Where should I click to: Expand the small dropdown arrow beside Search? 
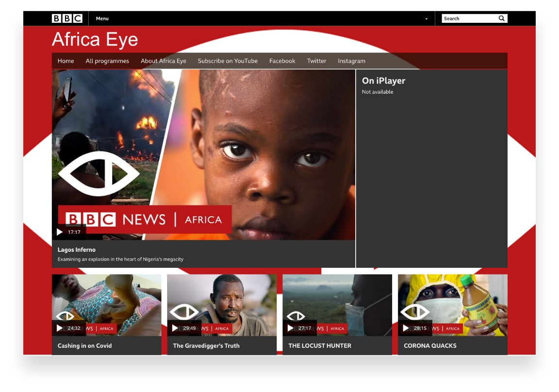click(x=427, y=19)
